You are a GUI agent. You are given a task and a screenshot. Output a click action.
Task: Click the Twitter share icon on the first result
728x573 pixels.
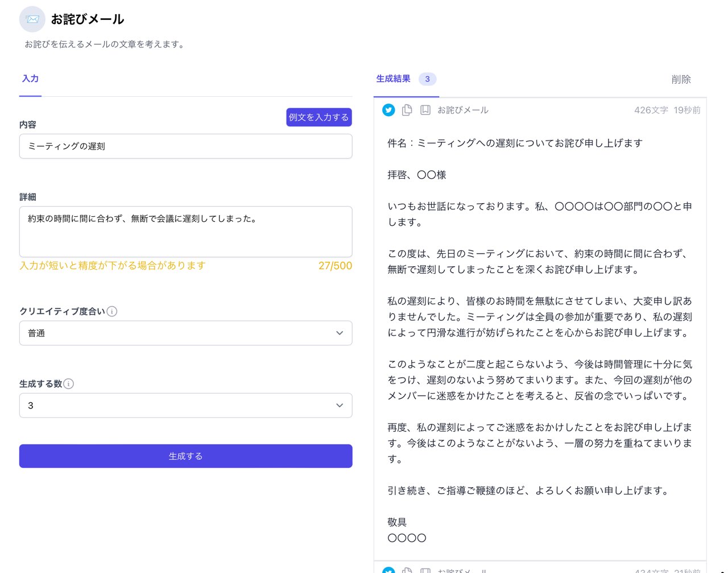tap(388, 110)
